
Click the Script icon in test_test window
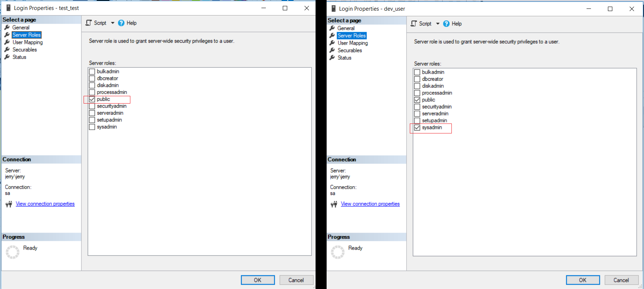click(x=88, y=23)
